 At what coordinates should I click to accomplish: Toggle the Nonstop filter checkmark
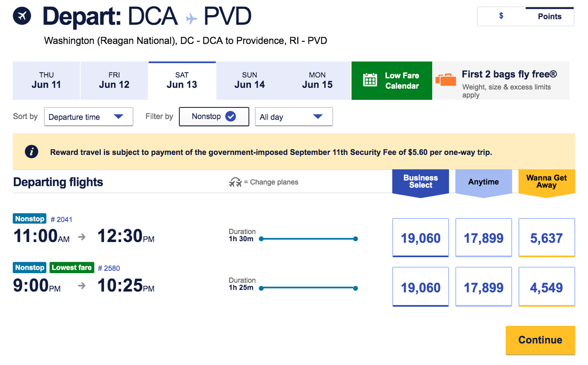(x=231, y=116)
